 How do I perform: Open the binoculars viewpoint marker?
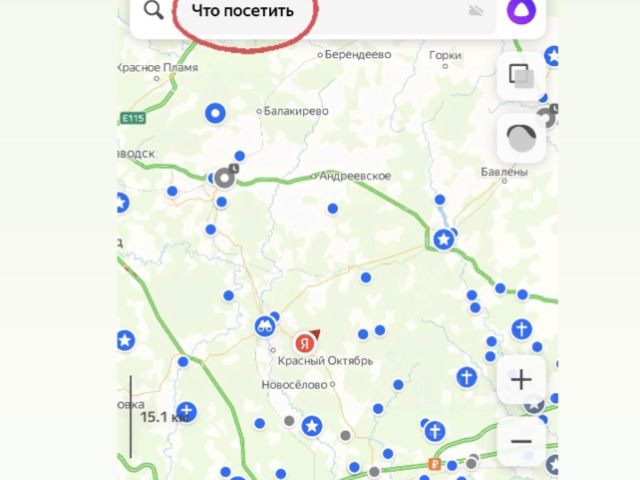click(x=264, y=327)
